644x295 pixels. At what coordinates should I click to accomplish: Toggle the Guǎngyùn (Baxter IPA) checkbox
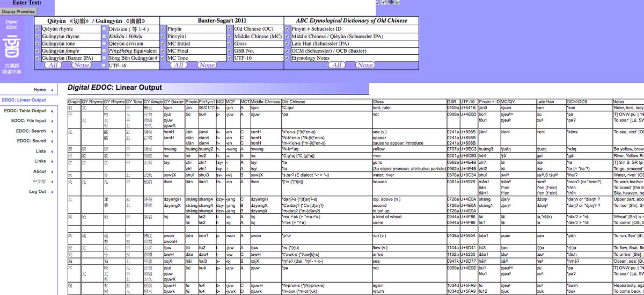(38, 57)
